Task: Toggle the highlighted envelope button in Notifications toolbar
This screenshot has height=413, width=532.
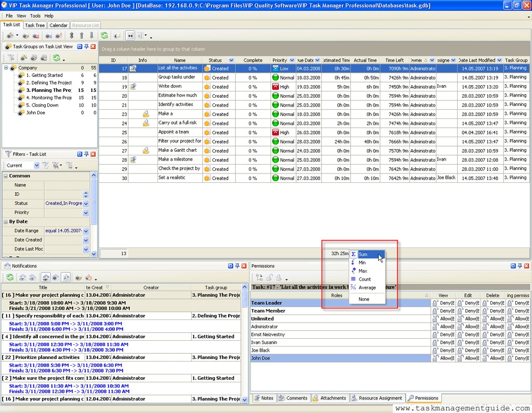Action: [46, 277]
